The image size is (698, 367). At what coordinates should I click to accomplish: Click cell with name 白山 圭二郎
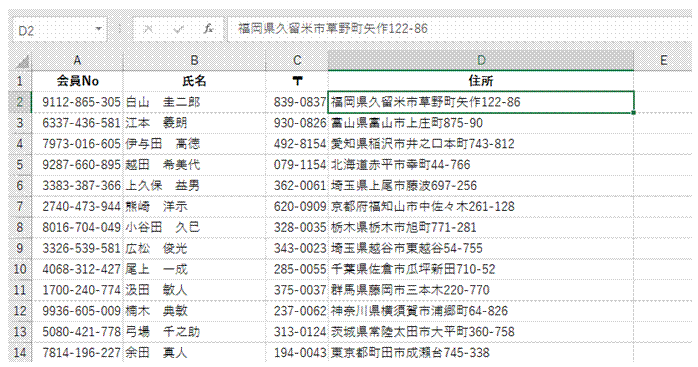coord(194,102)
